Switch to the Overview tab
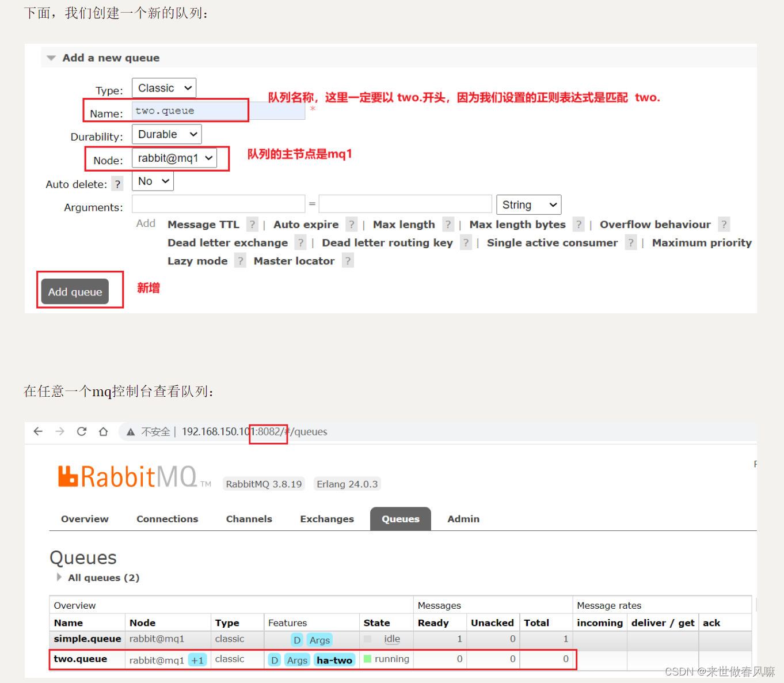 tap(85, 519)
